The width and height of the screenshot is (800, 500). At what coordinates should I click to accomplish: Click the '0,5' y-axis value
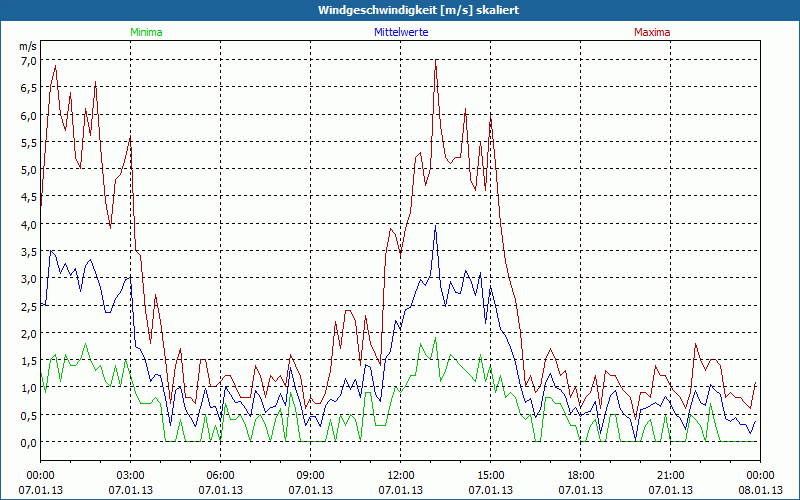[29, 415]
